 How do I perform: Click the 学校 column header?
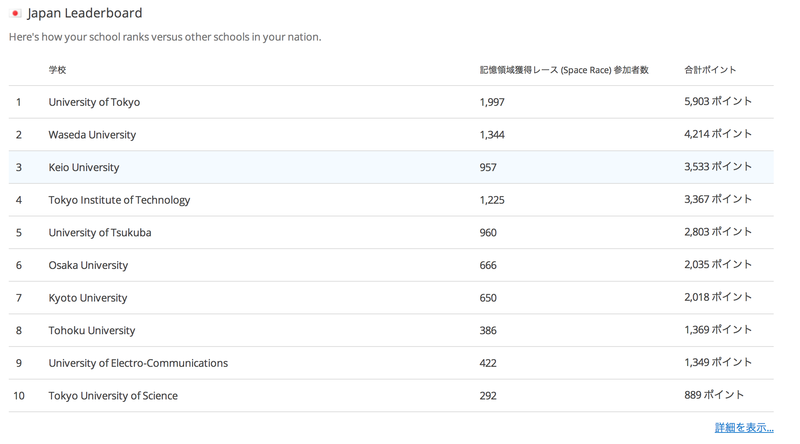point(57,70)
